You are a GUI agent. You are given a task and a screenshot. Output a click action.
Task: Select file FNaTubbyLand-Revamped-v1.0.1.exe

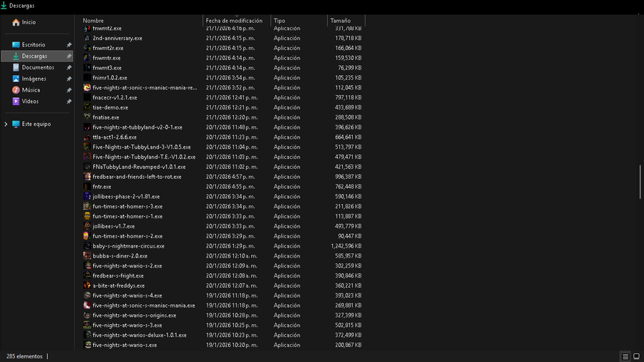click(x=139, y=167)
